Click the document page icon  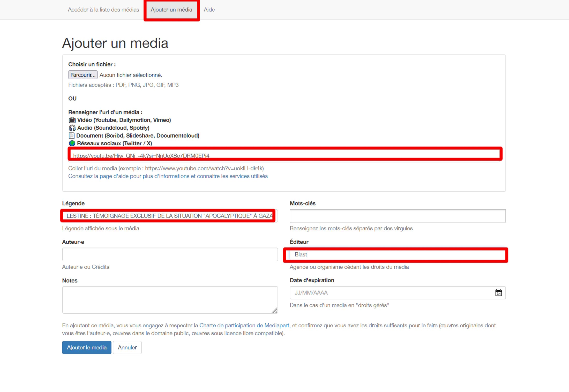pyautogui.click(x=72, y=135)
